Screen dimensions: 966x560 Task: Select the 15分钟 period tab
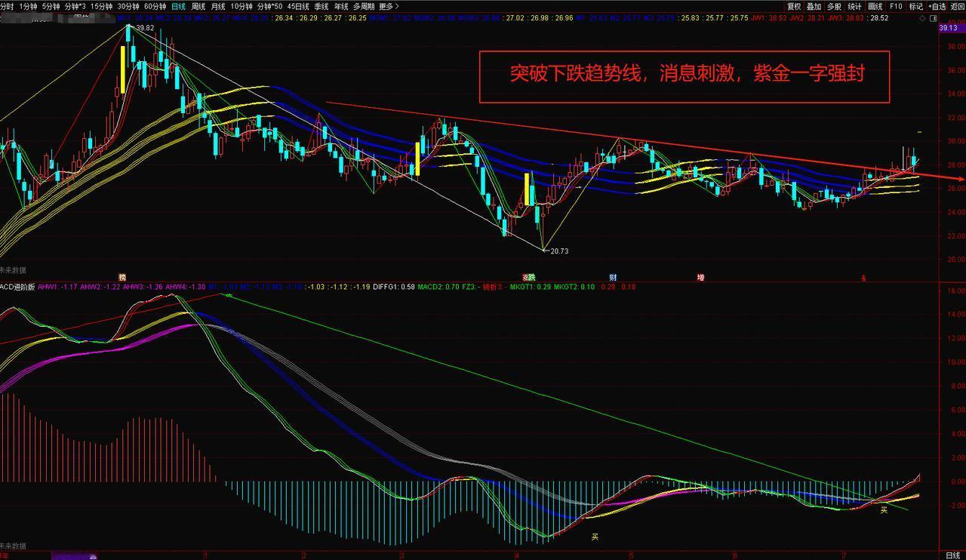pos(101,6)
